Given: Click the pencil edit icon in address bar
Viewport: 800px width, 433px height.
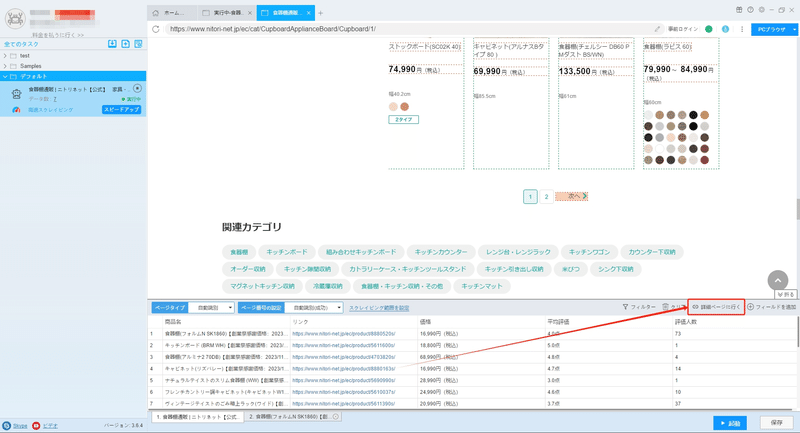Looking at the screenshot, I should point(657,29).
